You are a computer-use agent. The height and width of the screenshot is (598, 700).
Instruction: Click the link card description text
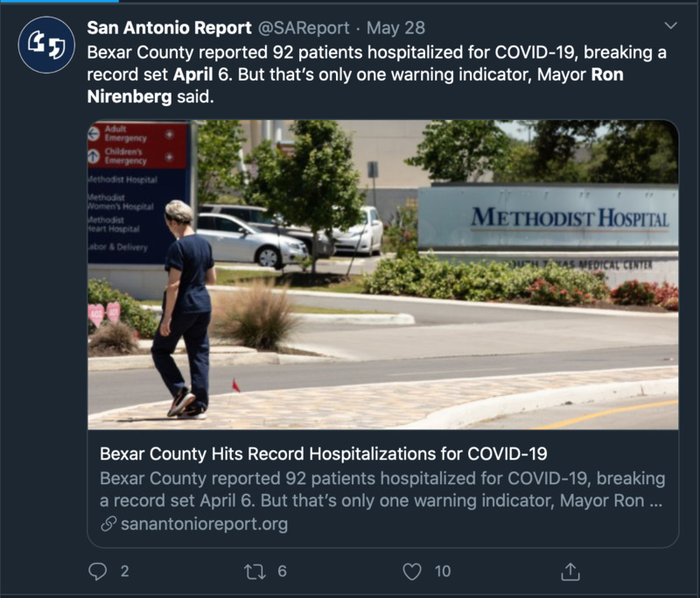[x=382, y=489]
